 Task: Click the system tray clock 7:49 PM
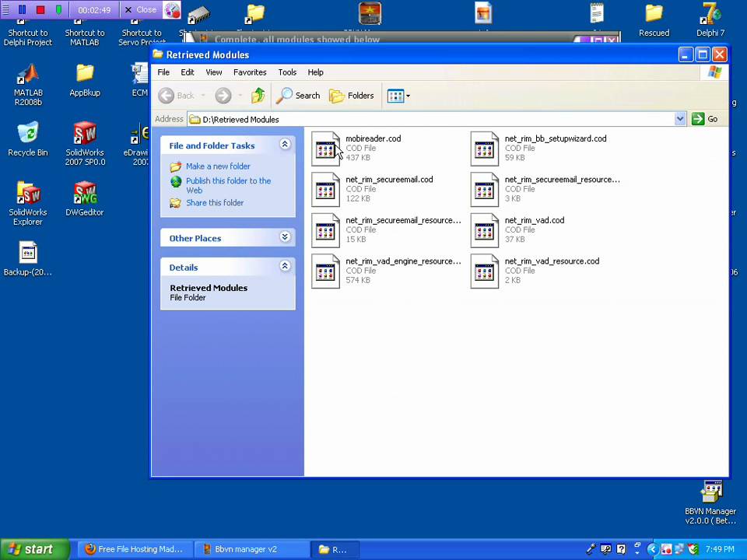[720, 549]
